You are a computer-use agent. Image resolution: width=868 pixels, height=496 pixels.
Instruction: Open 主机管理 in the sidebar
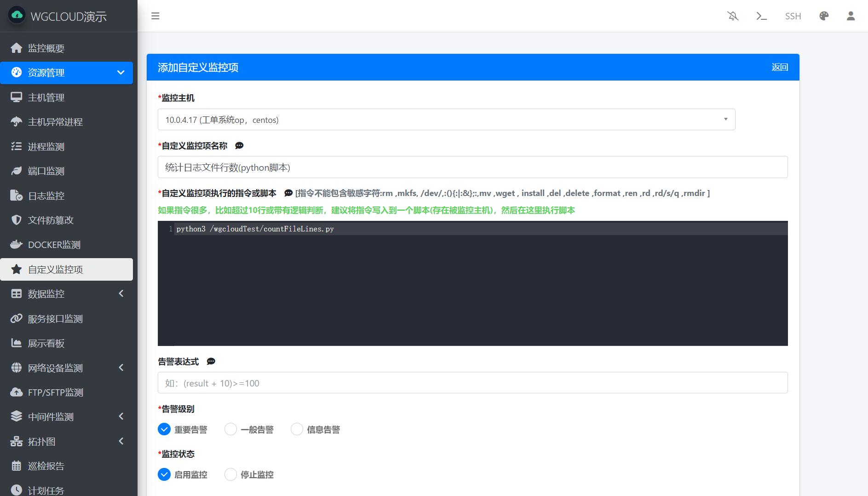[46, 98]
